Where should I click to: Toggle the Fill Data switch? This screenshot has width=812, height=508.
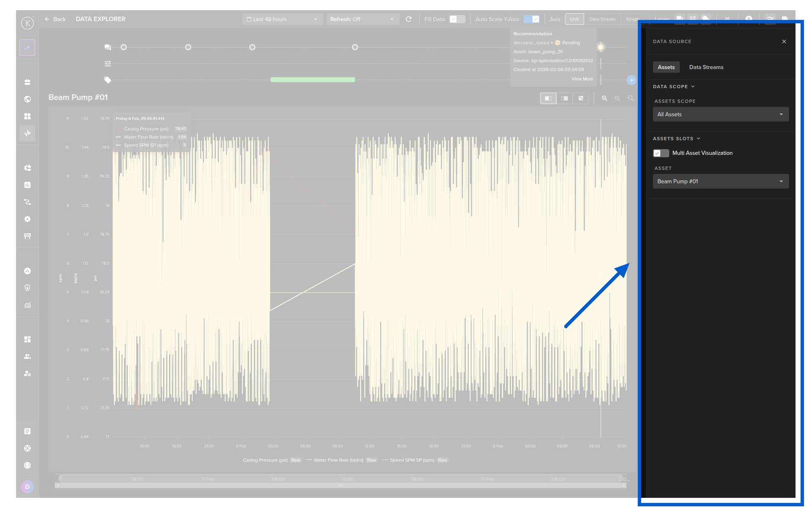point(457,19)
